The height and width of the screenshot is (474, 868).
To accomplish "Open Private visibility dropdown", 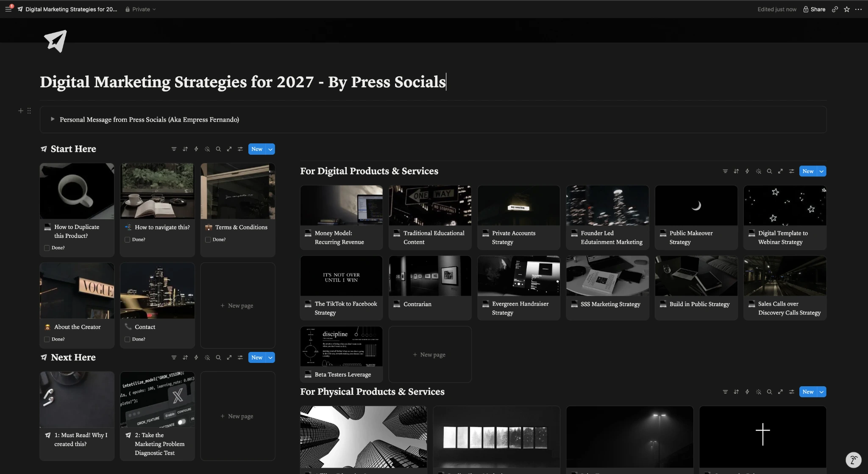I will tap(140, 9).
